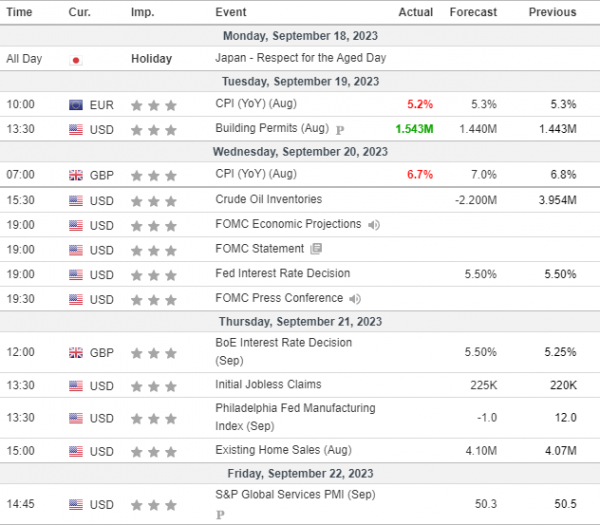Click the speaker icon beside FOMC Press Conference
The width and height of the screenshot is (600, 525).
(x=354, y=299)
